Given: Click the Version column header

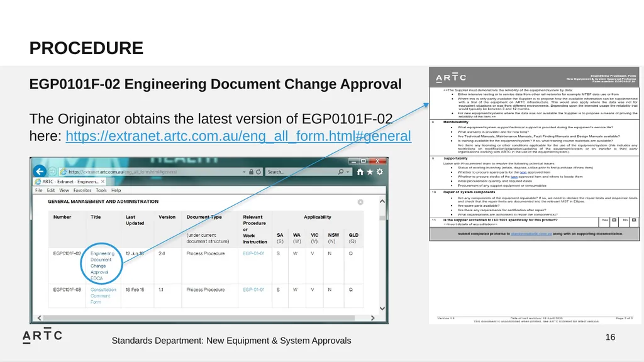Looking at the screenshot, I should point(167,217).
